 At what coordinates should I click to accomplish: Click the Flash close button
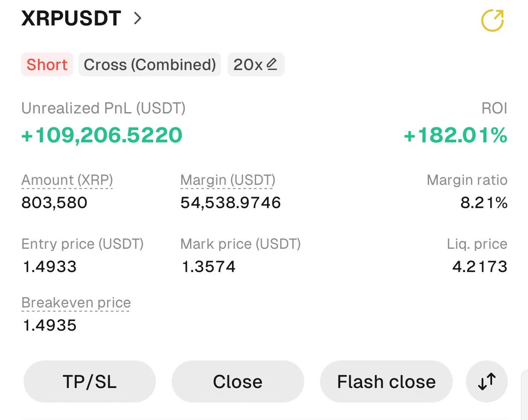(x=386, y=382)
